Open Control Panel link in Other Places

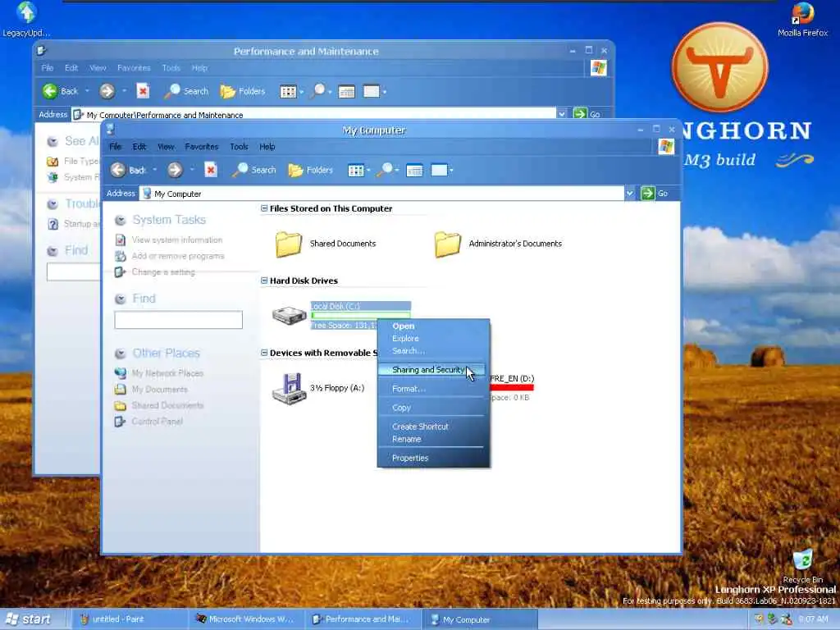[x=157, y=422]
